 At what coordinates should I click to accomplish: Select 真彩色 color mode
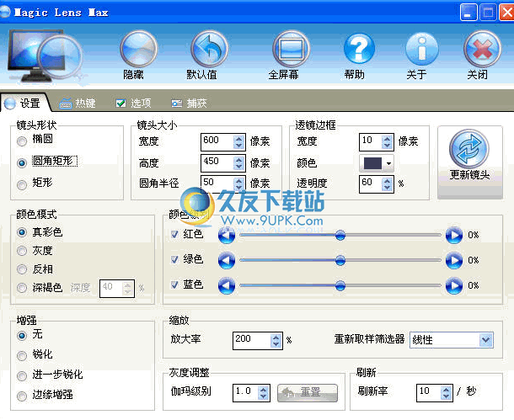tap(22, 232)
